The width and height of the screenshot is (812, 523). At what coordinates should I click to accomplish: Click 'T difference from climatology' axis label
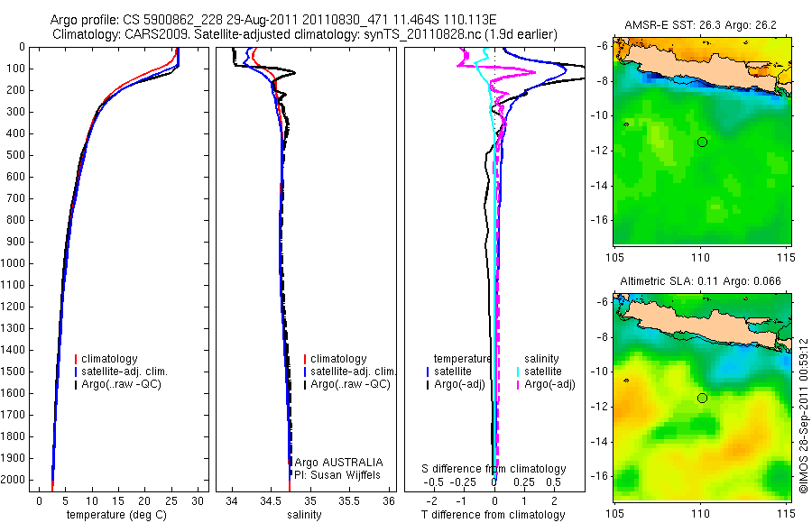493,515
